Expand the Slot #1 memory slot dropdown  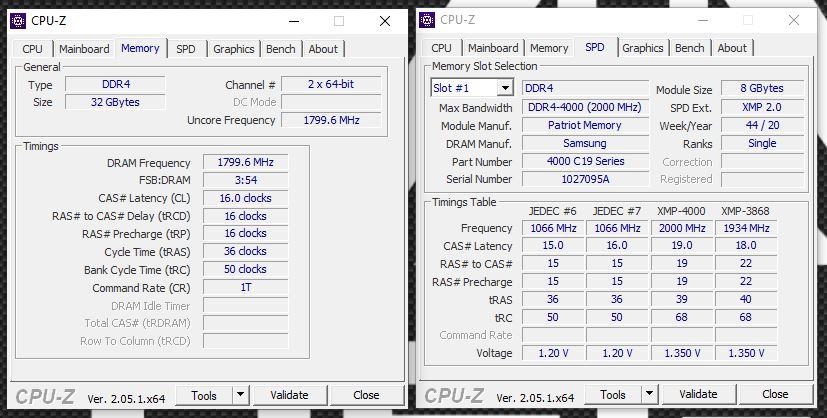pos(505,88)
